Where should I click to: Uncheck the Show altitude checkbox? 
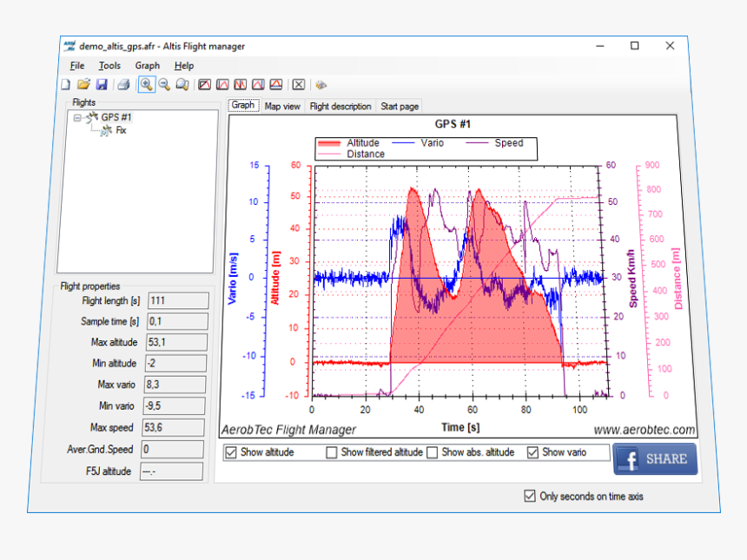coord(231,452)
